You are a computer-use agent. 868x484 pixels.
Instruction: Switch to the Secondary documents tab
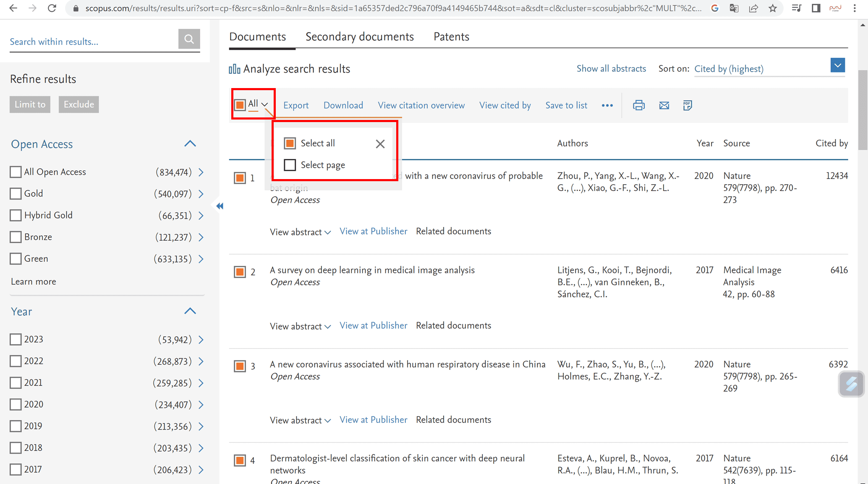[x=359, y=37]
